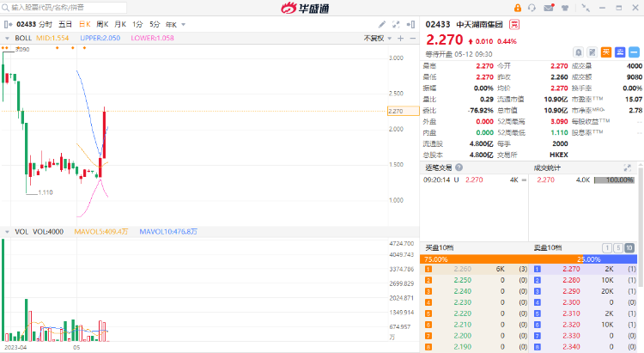Open the 逐笔交易 tick trades section

click(438, 167)
